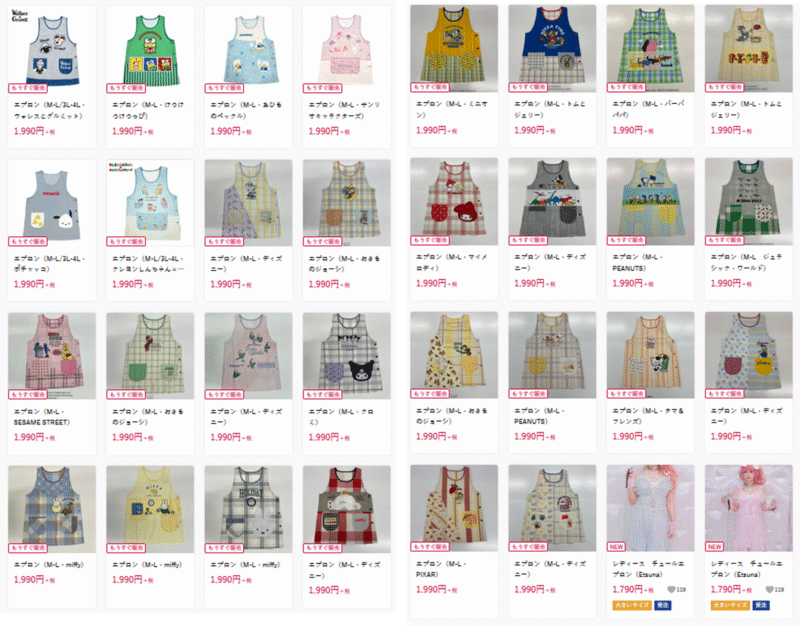This screenshot has height=626, width=800.
Task: Click the heart icon on the blue Etsuna tulle apron
Action: 671,589
